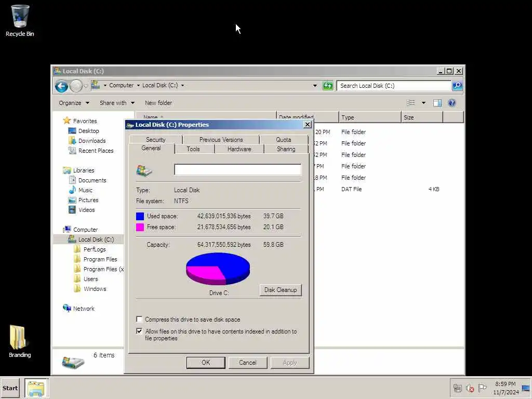Switch to the Sharing tab
Screen dimensions: 532x399
(x=286, y=149)
